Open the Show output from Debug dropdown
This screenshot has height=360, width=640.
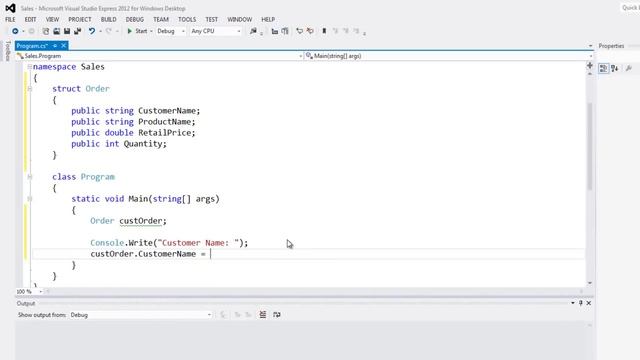pos(140,315)
